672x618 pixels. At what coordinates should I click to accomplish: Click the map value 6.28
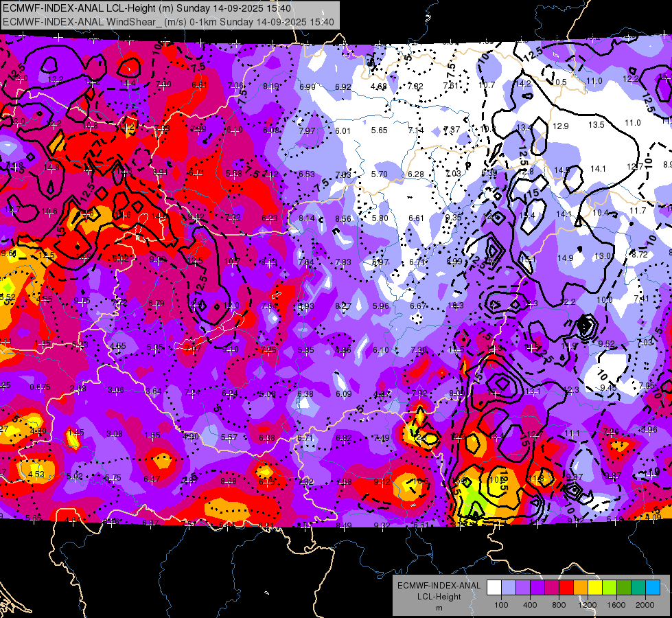coord(416,174)
